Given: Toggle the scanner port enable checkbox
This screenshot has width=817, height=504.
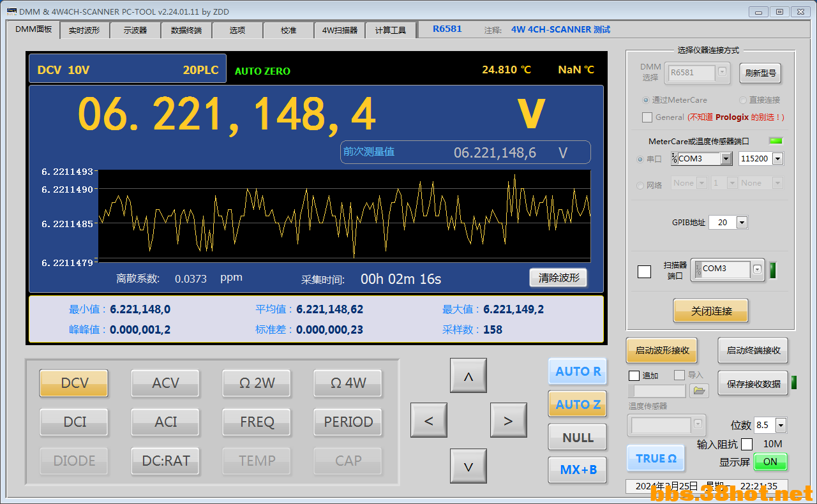Looking at the screenshot, I should click(645, 272).
